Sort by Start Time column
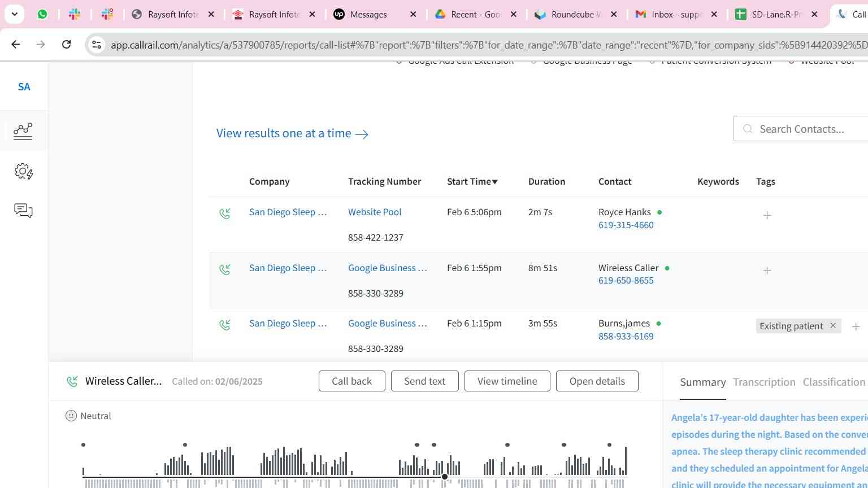This screenshot has width=868, height=488. [x=472, y=181]
